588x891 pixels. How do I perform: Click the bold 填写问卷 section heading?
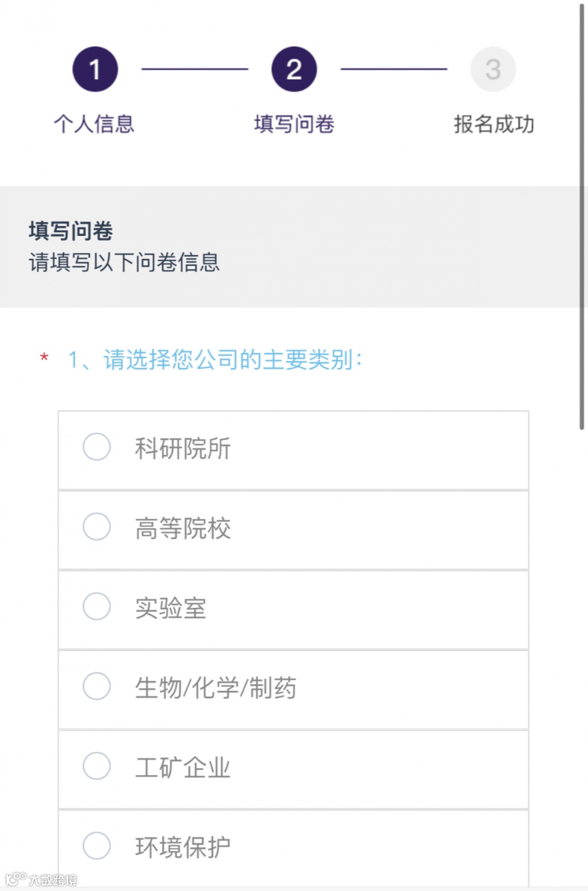click(x=71, y=231)
